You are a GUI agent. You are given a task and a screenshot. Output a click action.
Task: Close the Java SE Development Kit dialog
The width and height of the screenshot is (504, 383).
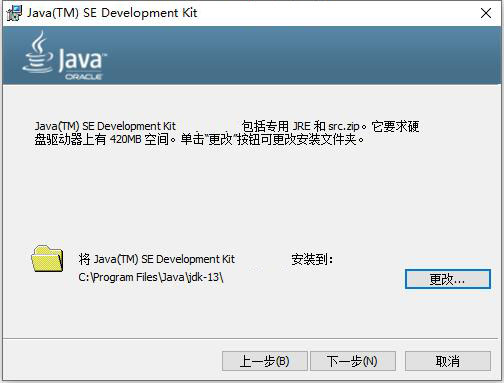click(486, 13)
